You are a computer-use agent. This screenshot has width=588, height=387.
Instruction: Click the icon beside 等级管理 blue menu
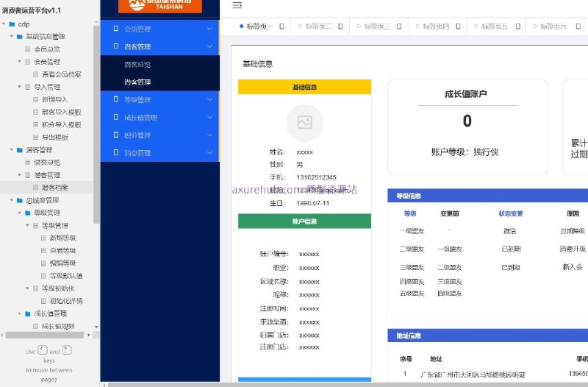tap(116, 99)
